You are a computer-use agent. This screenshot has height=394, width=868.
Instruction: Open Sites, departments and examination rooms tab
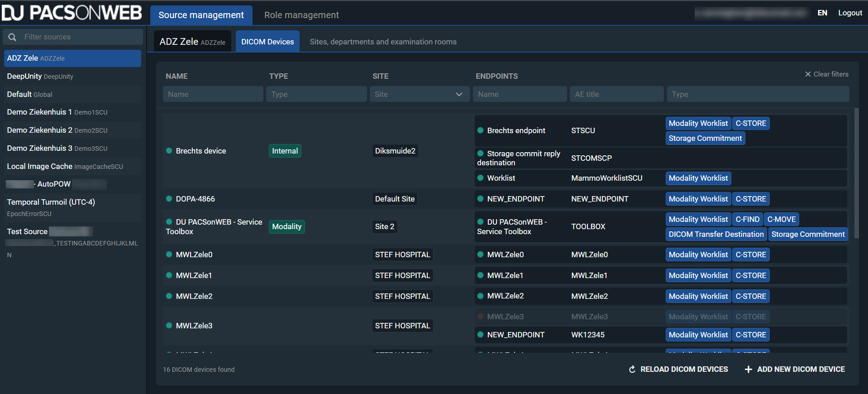pos(383,42)
